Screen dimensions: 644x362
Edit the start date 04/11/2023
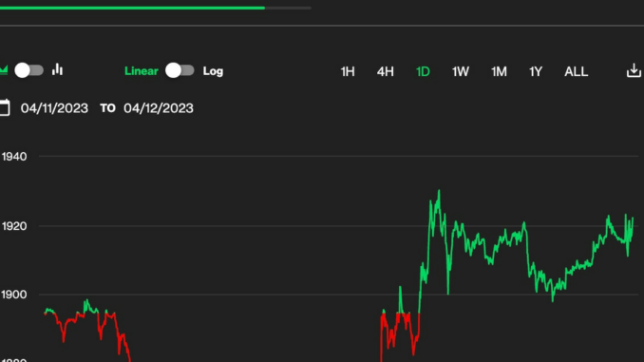click(54, 108)
